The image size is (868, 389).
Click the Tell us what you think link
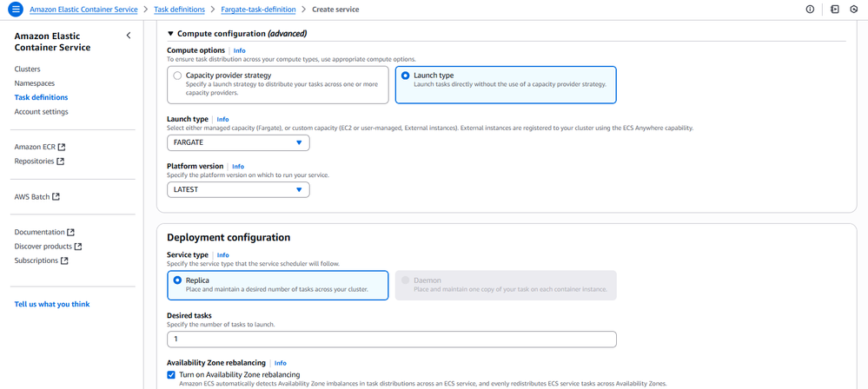pyautogui.click(x=52, y=305)
